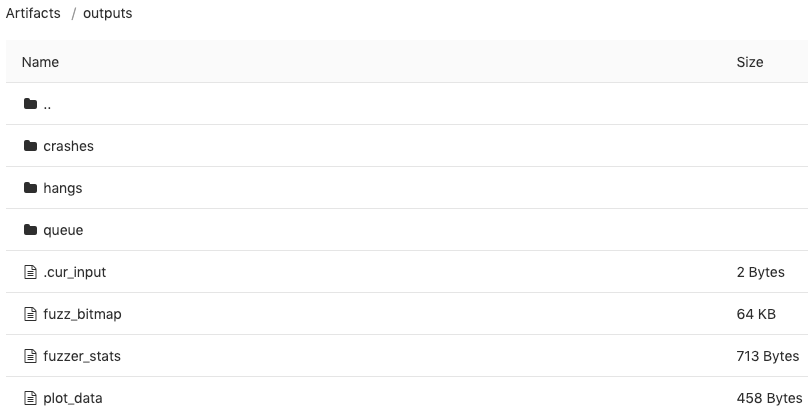Open the .cur_input file
The height and width of the screenshot is (416, 808).
(74, 272)
